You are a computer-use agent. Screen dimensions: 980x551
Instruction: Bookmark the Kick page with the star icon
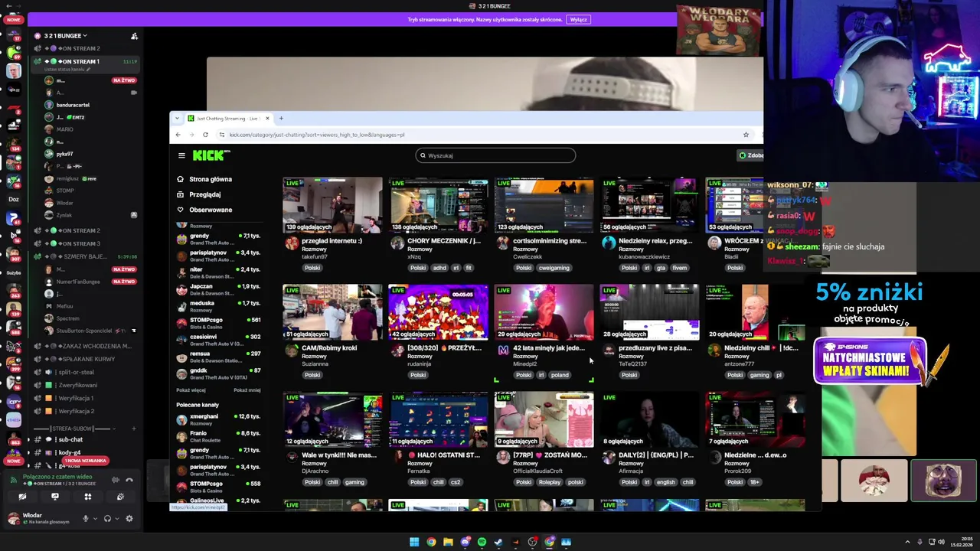pyautogui.click(x=746, y=135)
